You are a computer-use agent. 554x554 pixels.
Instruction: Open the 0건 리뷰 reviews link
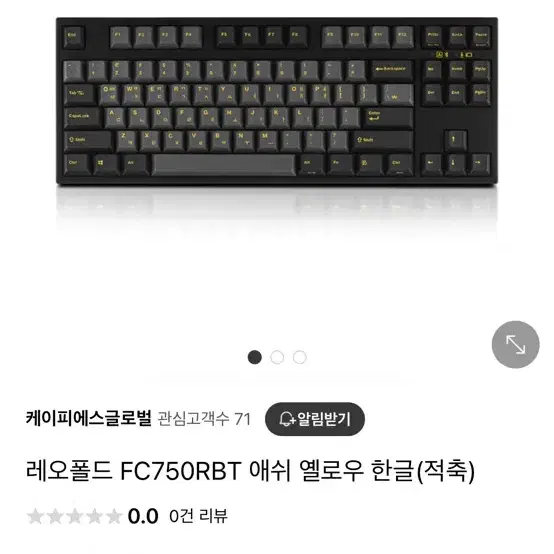click(x=198, y=516)
